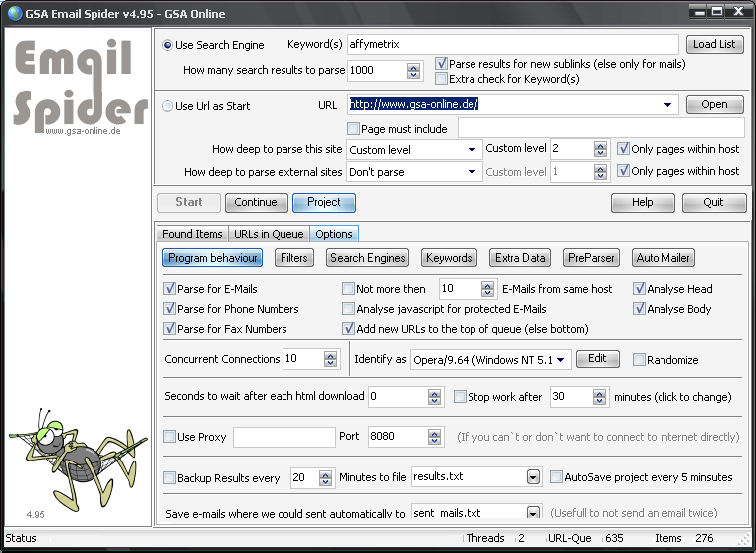Click the Open button next to URL
The height and width of the screenshot is (553, 756).
coord(714,105)
